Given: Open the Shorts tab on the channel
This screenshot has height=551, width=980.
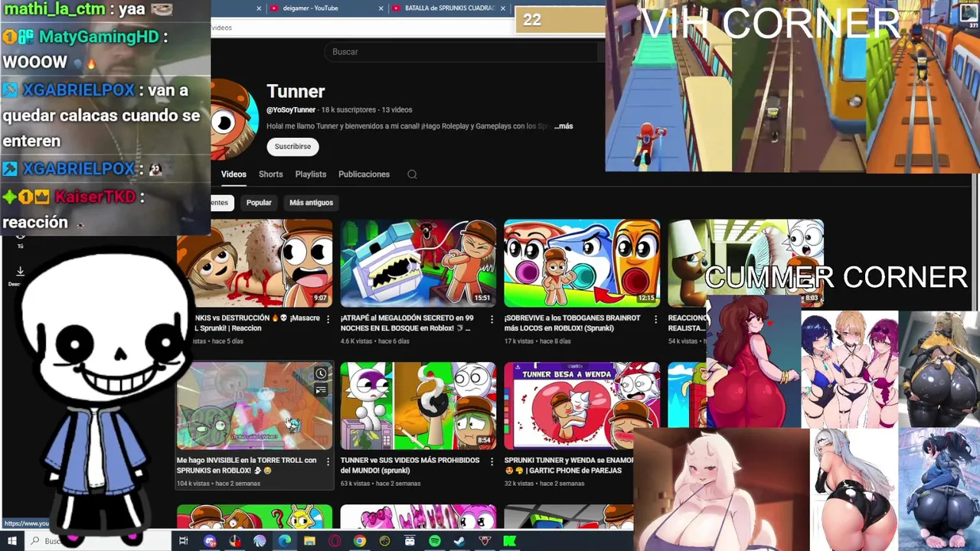Looking at the screenshot, I should point(270,174).
